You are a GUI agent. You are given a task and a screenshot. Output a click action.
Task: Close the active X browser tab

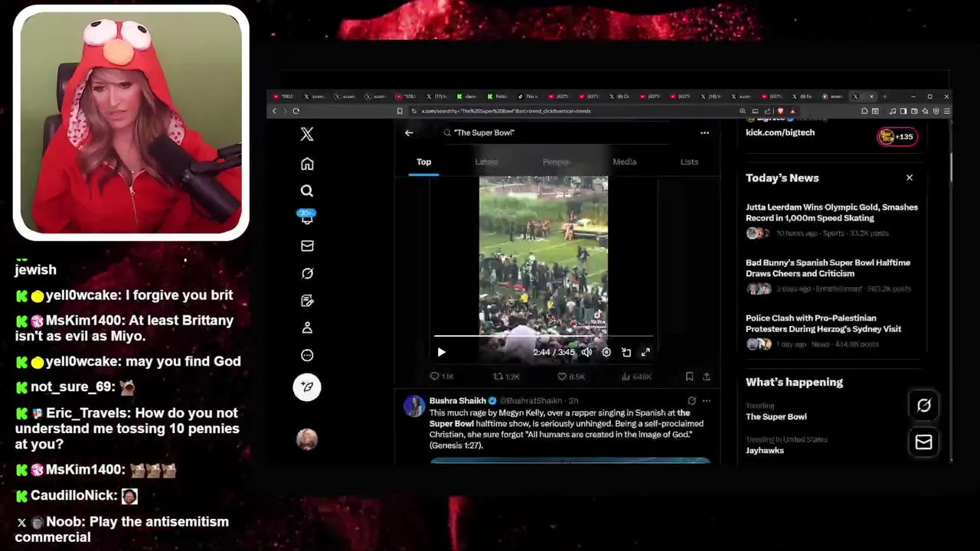coord(871,96)
